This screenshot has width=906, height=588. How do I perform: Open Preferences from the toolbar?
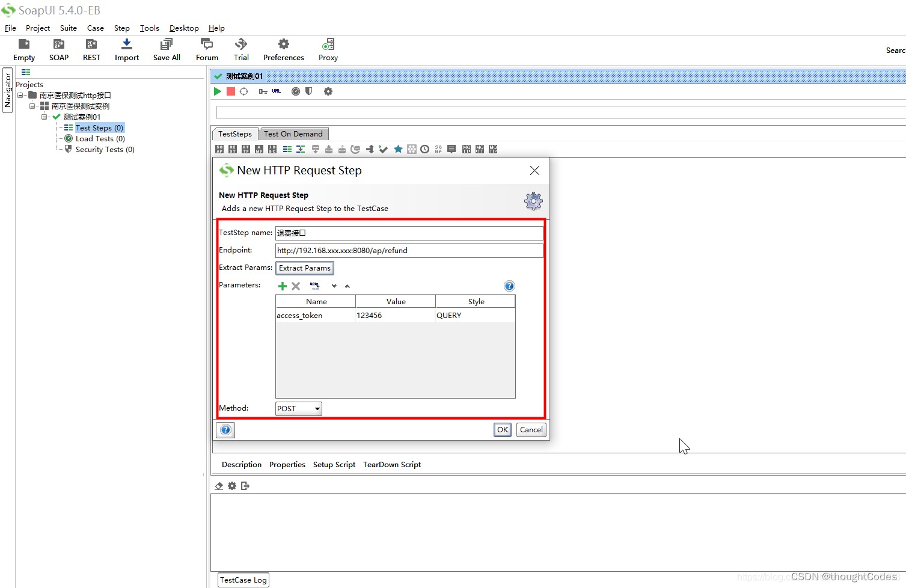pyautogui.click(x=283, y=50)
